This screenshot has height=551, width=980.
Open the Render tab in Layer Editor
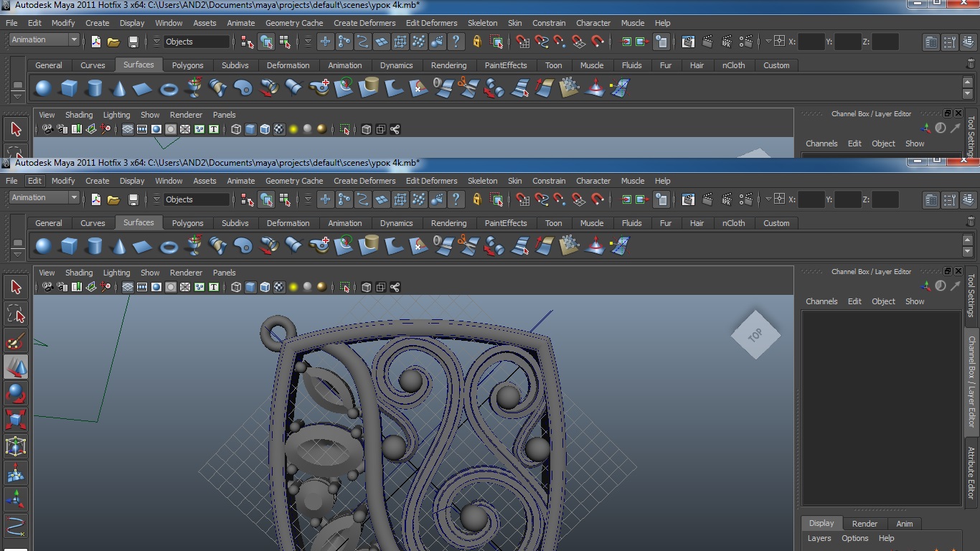[864, 524]
